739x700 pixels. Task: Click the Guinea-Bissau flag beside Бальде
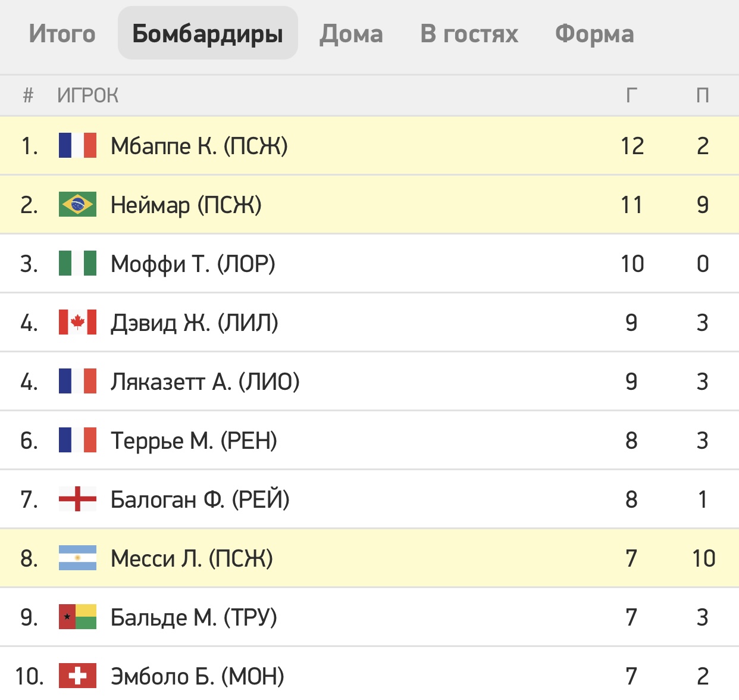pyautogui.click(x=77, y=617)
